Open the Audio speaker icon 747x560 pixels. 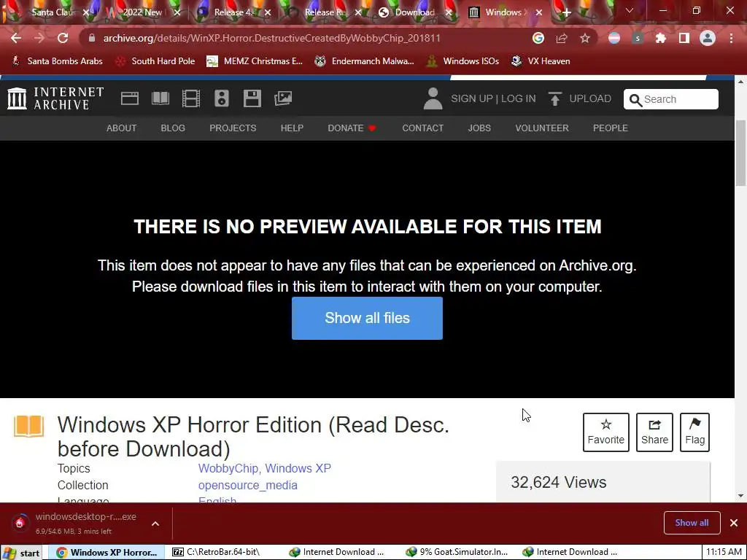click(222, 98)
